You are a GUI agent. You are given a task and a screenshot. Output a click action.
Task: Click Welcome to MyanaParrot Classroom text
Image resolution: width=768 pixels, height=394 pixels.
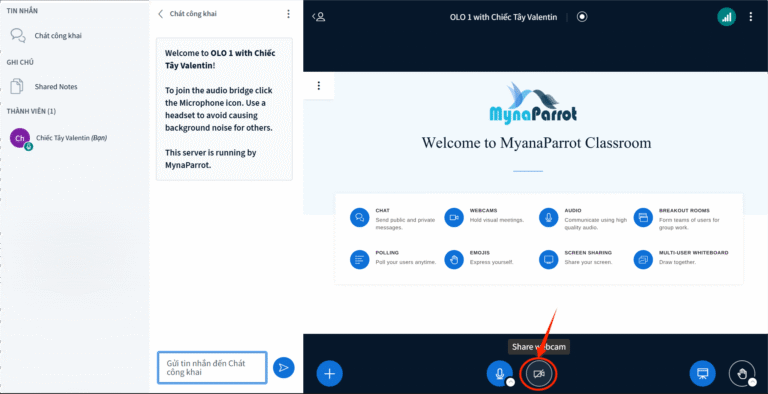[536, 143]
